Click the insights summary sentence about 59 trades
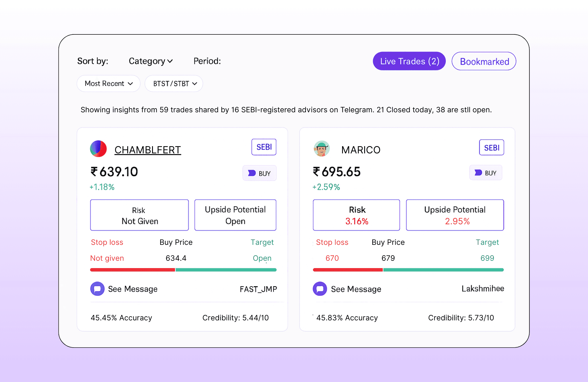Image resolution: width=588 pixels, height=382 pixels. (286, 110)
